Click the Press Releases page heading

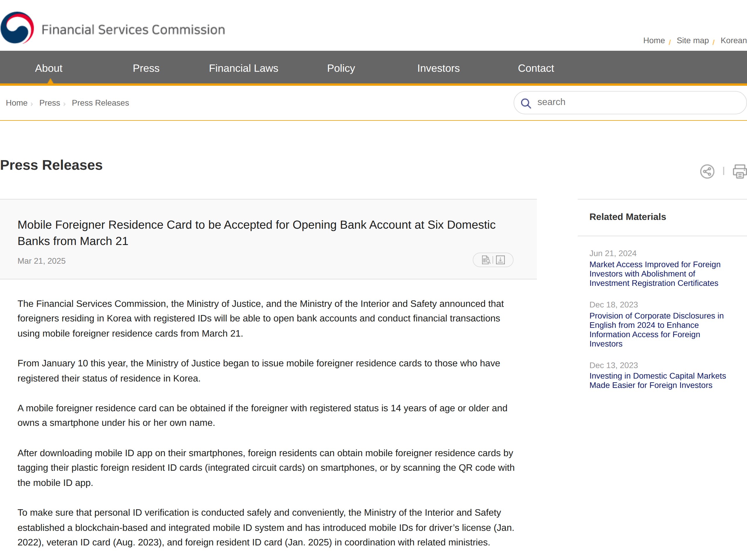(51, 165)
